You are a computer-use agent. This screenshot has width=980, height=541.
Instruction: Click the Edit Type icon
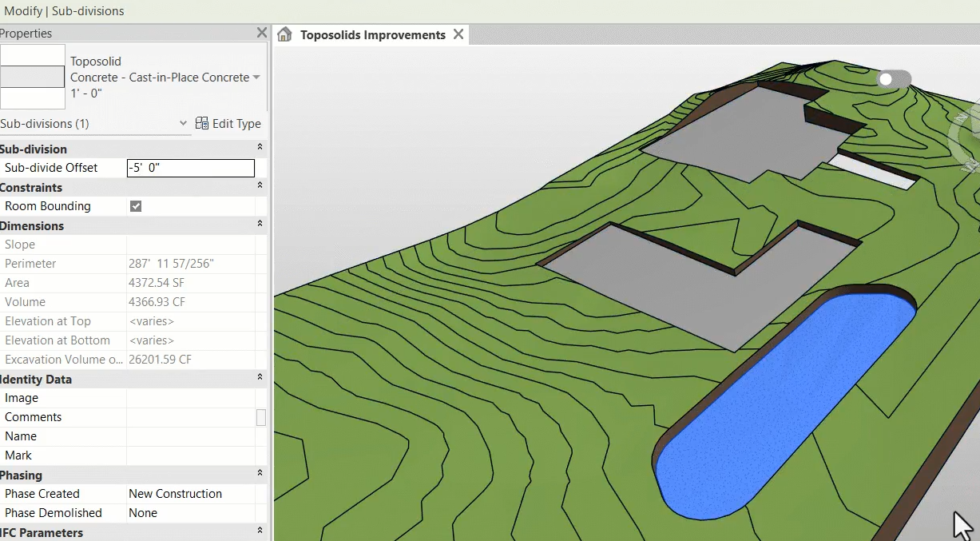[x=202, y=123]
